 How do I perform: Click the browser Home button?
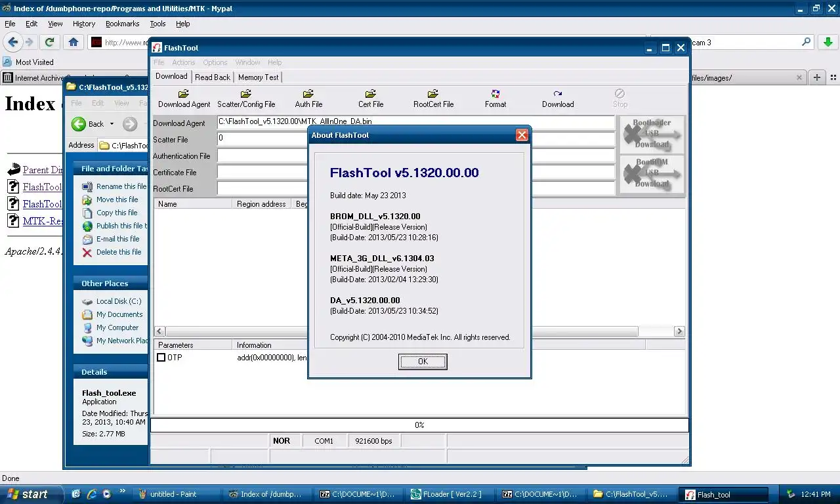(x=73, y=42)
